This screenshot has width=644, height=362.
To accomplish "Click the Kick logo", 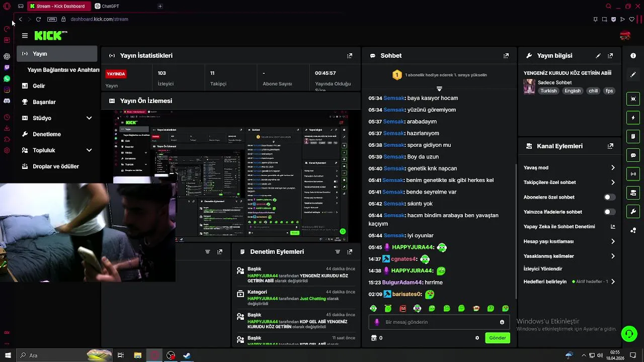I will 50,35.
